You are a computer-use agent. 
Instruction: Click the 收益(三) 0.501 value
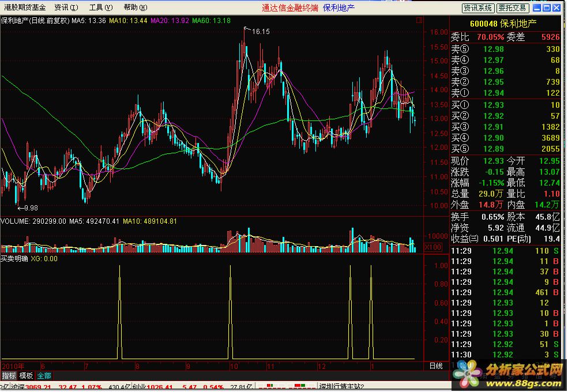coord(493,239)
